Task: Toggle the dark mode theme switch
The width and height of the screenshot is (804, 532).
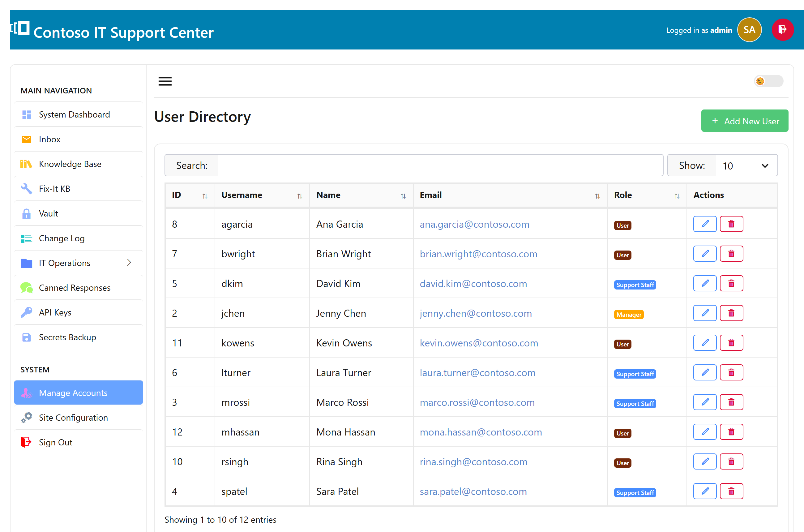Action: point(768,81)
